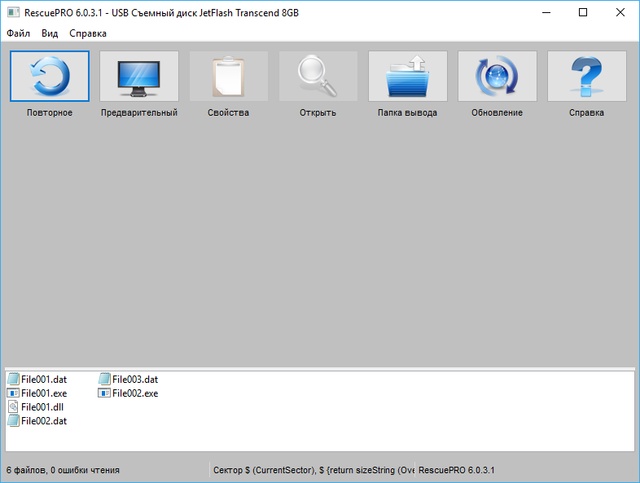Click the Повторное label
Image resolution: width=640 pixels, height=483 pixels.
pos(50,113)
